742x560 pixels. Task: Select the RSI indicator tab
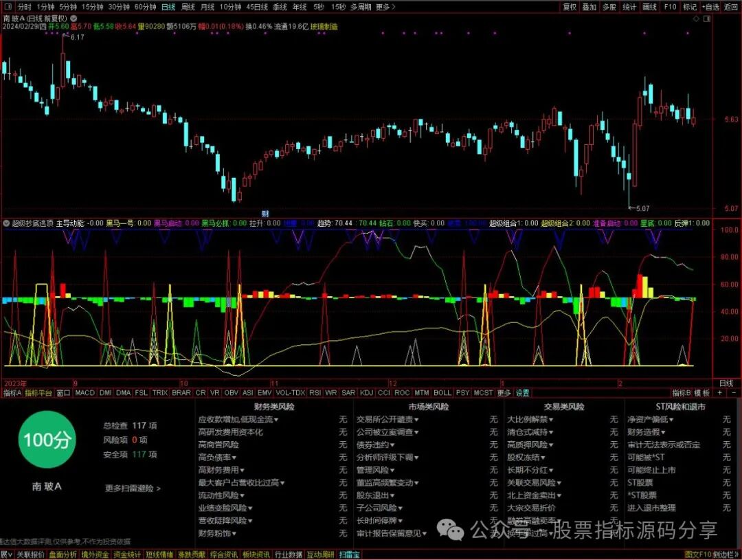click(315, 393)
